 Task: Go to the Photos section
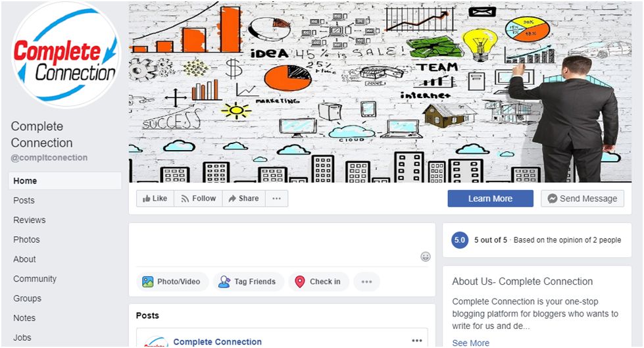click(x=27, y=239)
